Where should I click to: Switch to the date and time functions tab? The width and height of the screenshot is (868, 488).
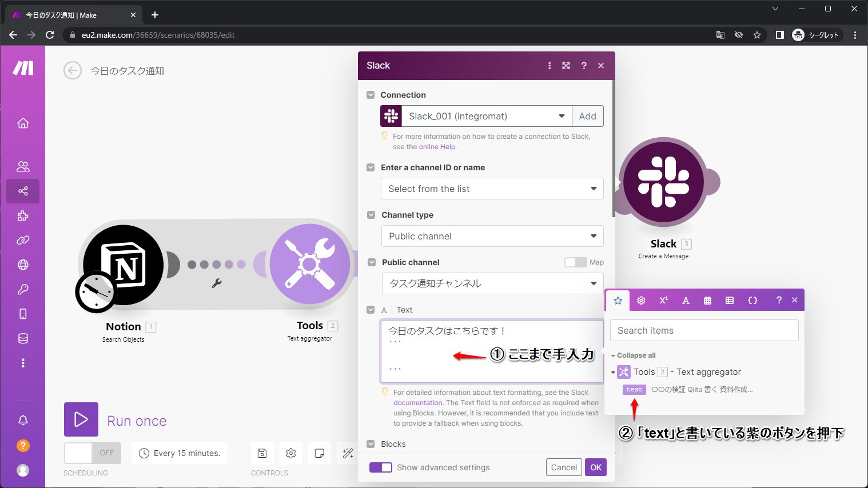[707, 301]
